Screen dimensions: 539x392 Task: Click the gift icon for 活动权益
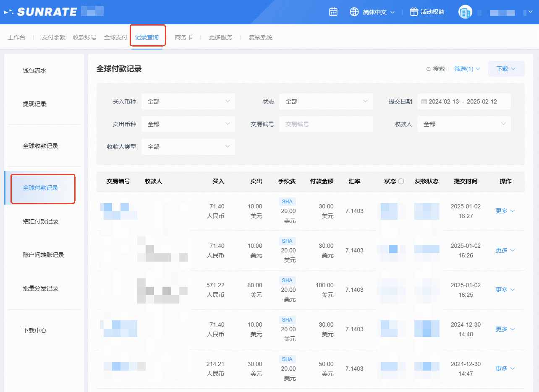point(414,12)
